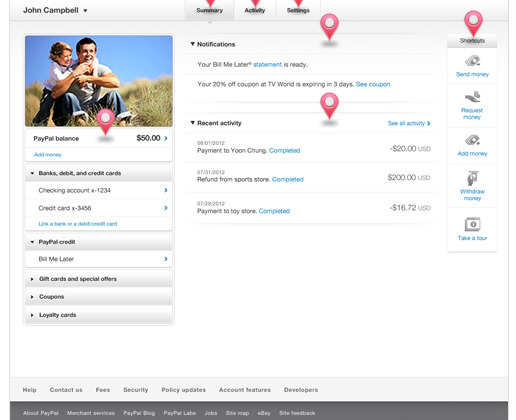This screenshot has height=420, width=516.
Task: Click Link a bank or debit/credit card
Action: click(x=78, y=224)
